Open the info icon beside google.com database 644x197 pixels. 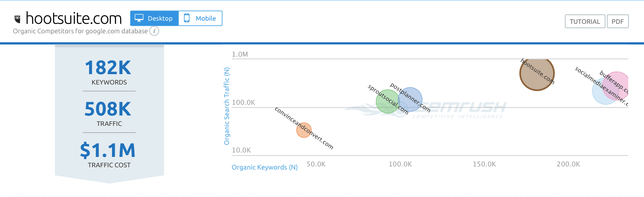coord(154,31)
